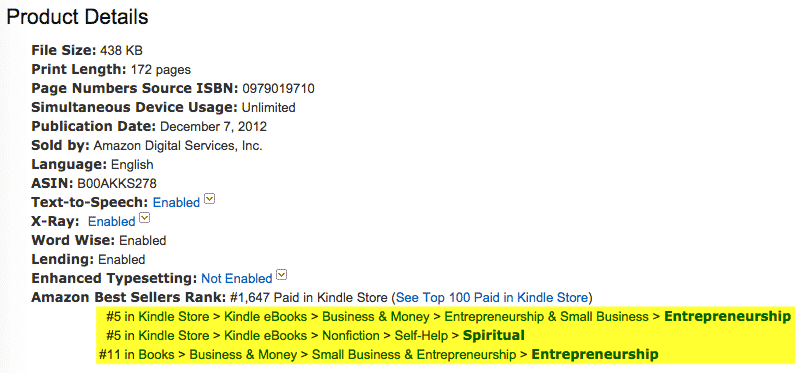Open the X-Ray Enabled link

111,222
